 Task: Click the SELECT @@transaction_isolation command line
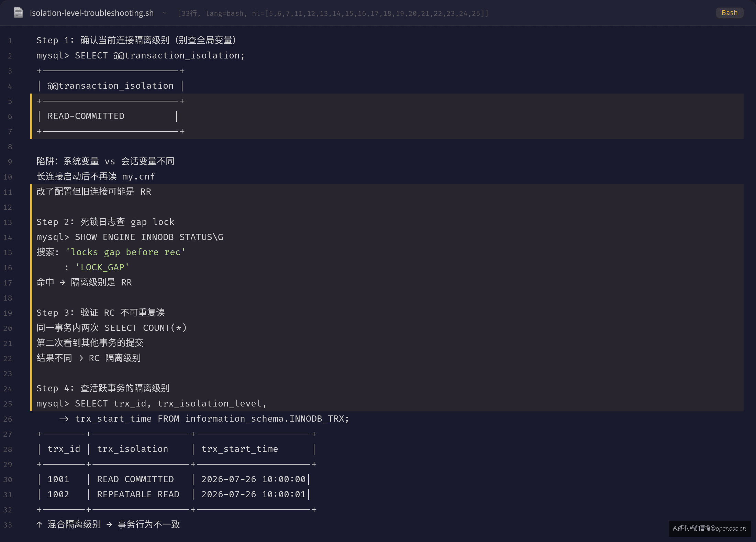click(x=141, y=55)
